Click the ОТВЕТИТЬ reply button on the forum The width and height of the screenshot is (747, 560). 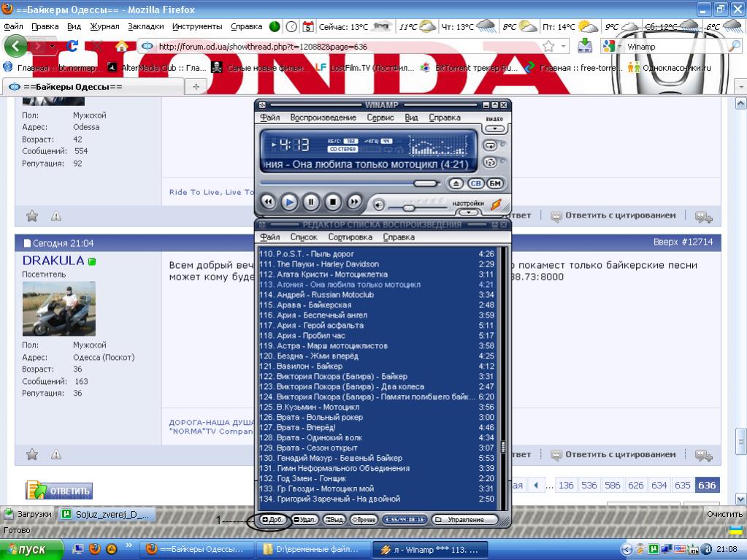[60, 491]
